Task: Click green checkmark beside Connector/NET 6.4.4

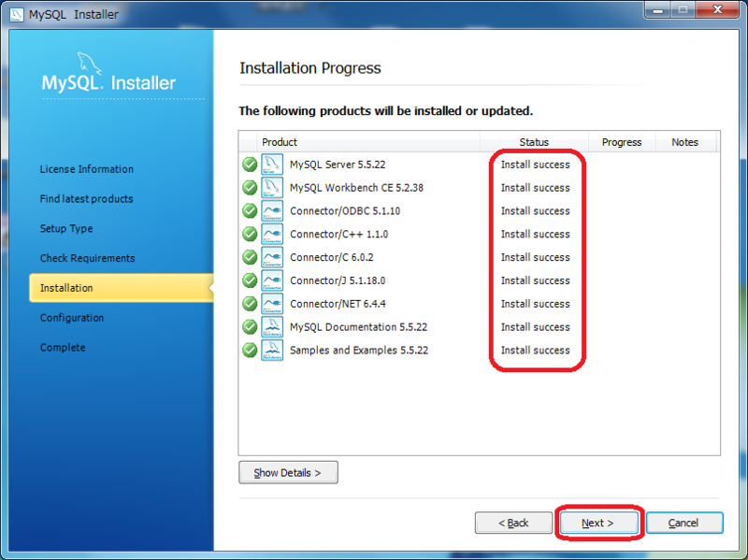Action: coord(250,304)
